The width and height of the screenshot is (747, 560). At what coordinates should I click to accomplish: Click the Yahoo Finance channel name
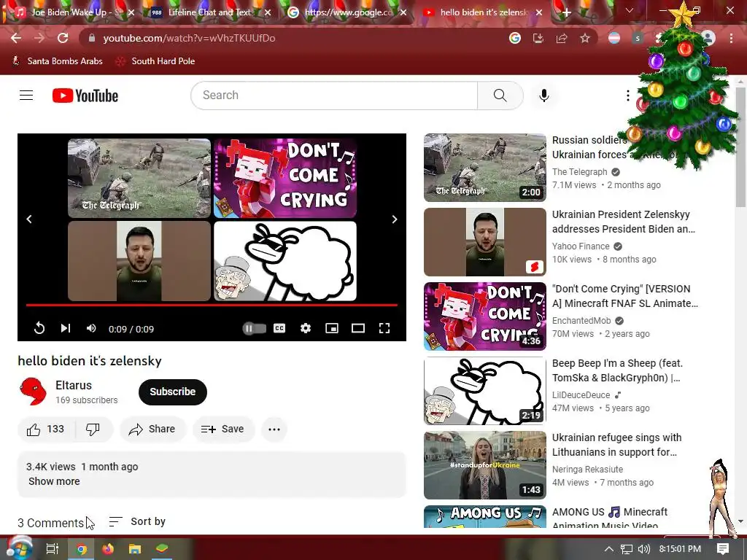tap(581, 246)
